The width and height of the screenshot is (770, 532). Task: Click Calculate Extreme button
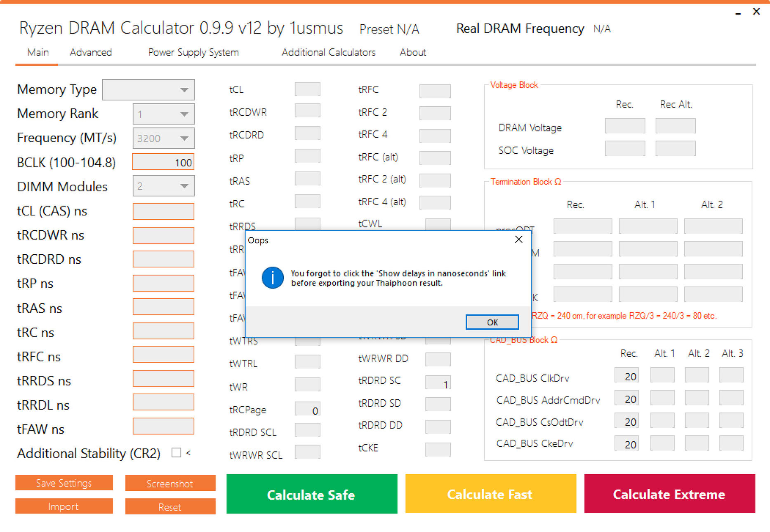670,494
